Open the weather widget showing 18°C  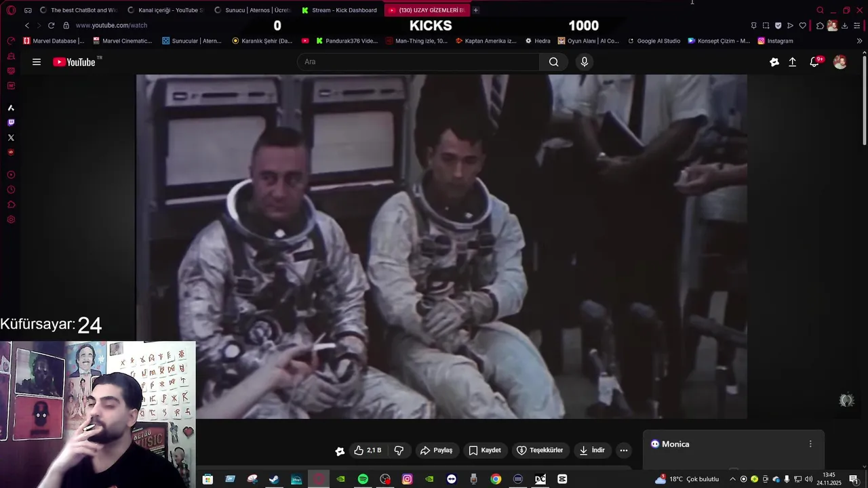coord(687,479)
